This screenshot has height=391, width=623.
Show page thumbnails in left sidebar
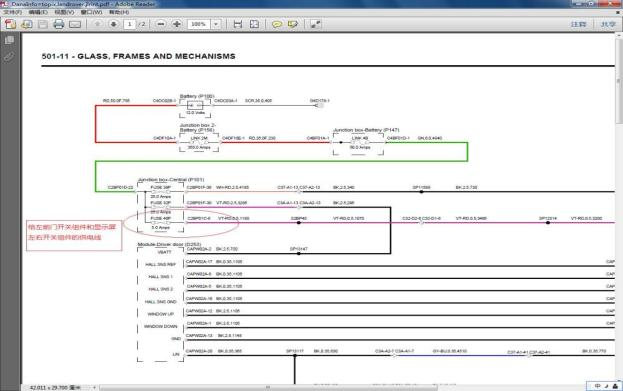pos(9,40)
